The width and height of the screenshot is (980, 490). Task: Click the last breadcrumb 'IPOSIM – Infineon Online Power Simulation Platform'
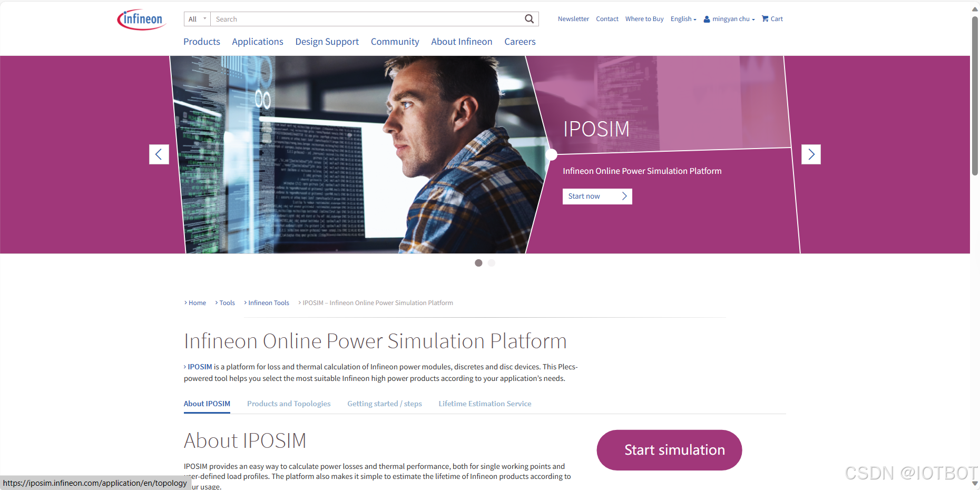[x=378, y=303]
